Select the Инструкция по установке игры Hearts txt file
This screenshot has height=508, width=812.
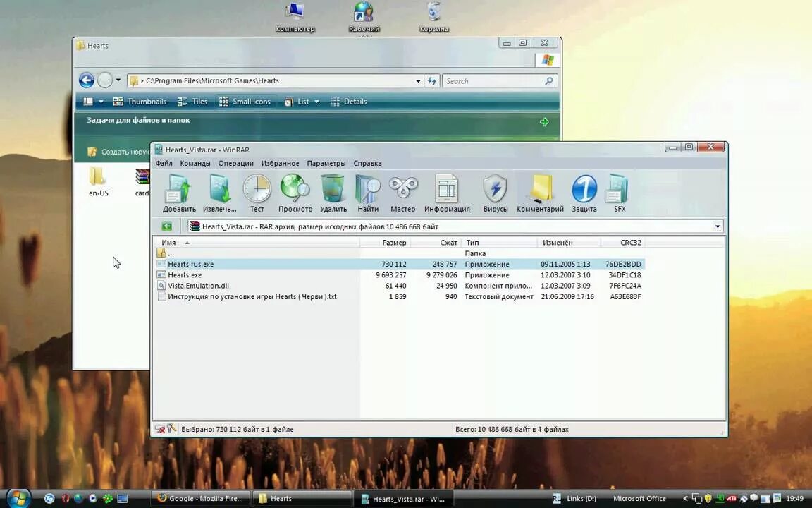(x=399, y=296)
